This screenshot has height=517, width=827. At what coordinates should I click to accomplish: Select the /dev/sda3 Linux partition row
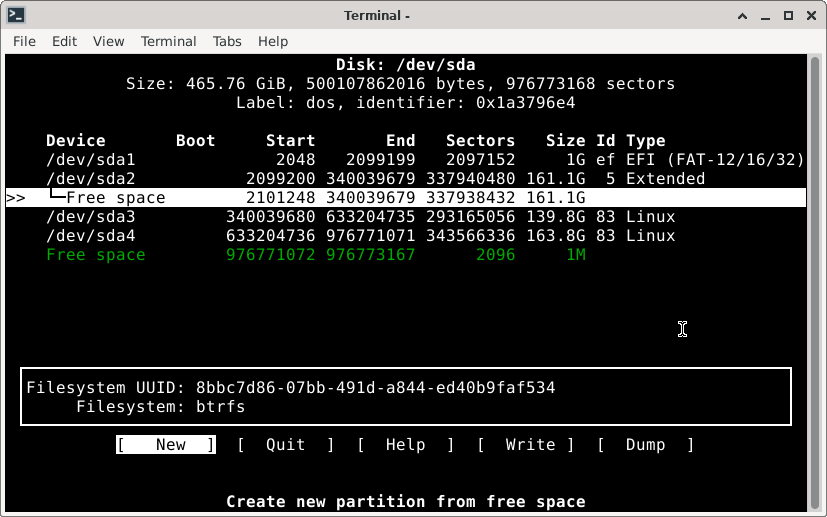tap(400, 217)
